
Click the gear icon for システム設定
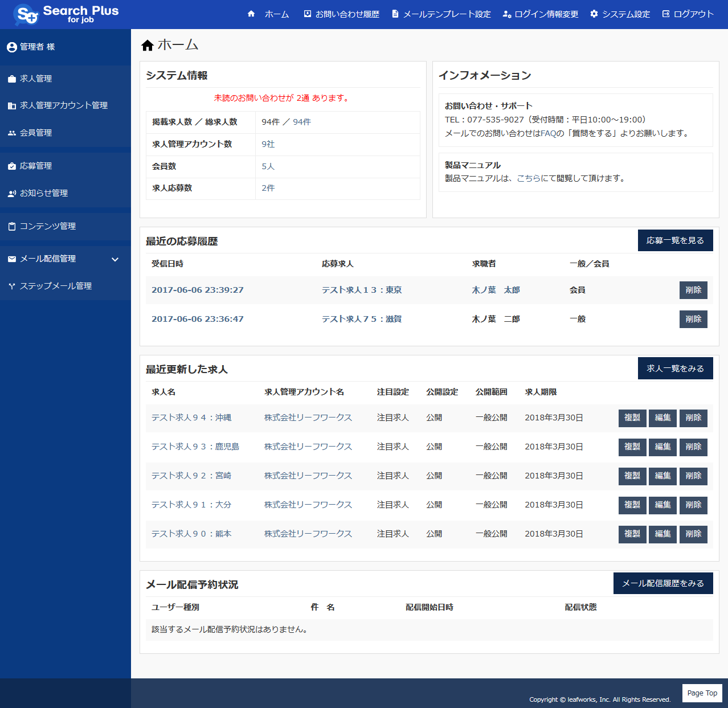point(594,14)
